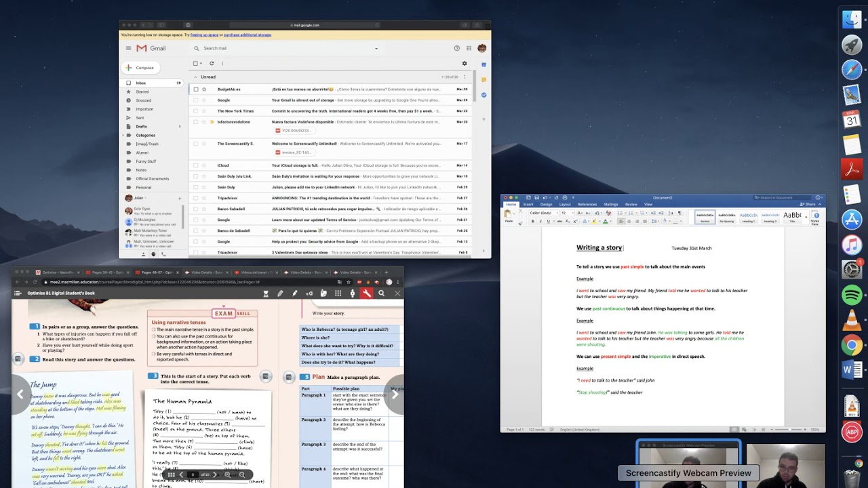
Task: Go to the next book page arrow
Action: [x=395, y=394]
